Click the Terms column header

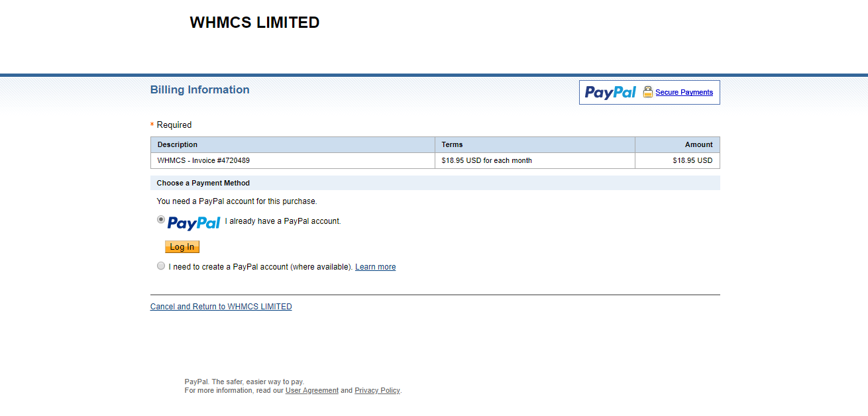[535, 144]
